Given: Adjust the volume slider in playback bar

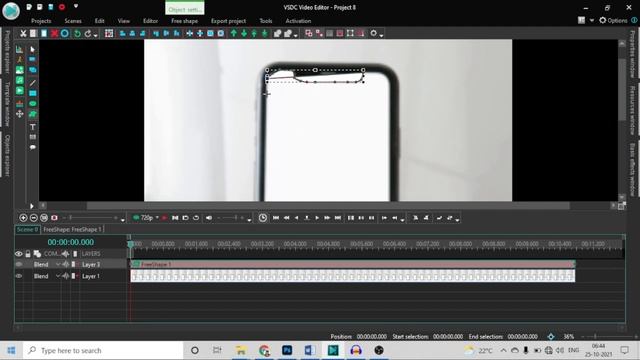Looking at the screenshot, I should [230, 218].
